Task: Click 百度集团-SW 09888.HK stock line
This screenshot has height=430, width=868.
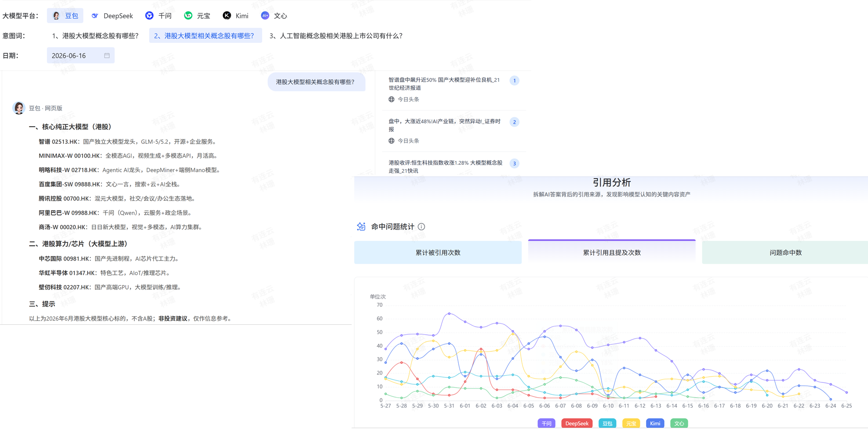Action: coord(111,184)
